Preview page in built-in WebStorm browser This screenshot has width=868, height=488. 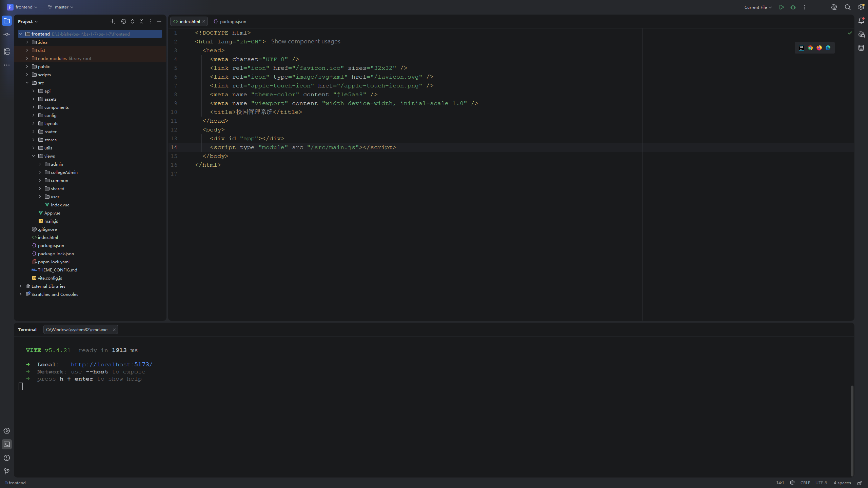point(802,48)
